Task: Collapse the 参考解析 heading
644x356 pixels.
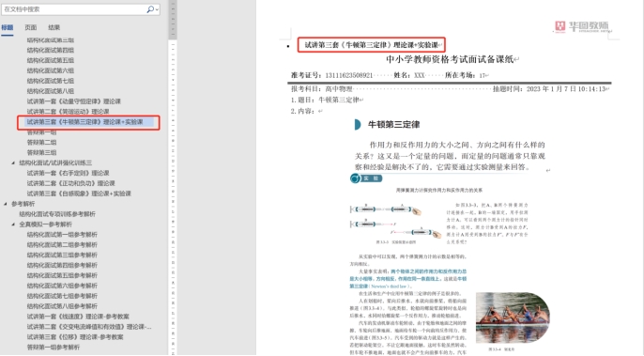Action: coord(6,204)
